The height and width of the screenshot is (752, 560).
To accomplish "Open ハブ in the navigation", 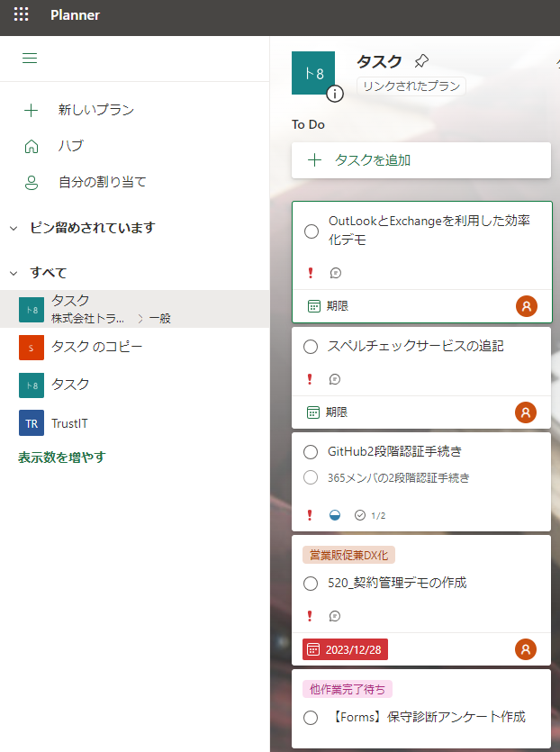I will pyautogui.click(x=70, y=146).
